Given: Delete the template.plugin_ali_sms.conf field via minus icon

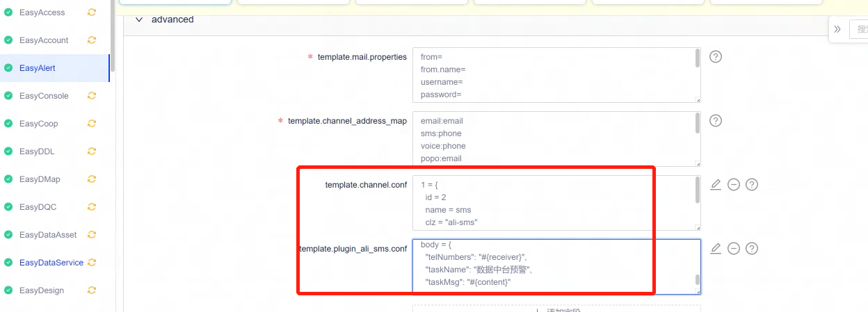Looking at the screenshot, I should click(733, 249).
